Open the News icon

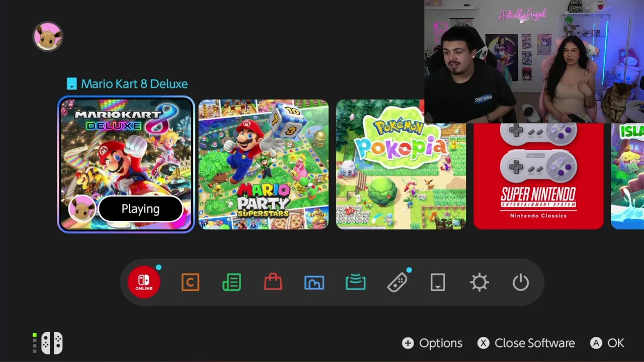coord(231,282)
